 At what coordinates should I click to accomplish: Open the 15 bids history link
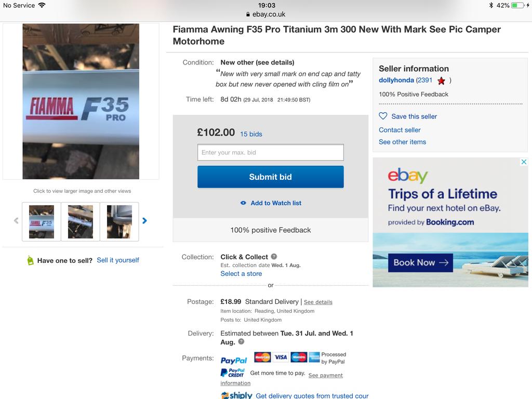point(251,134)
